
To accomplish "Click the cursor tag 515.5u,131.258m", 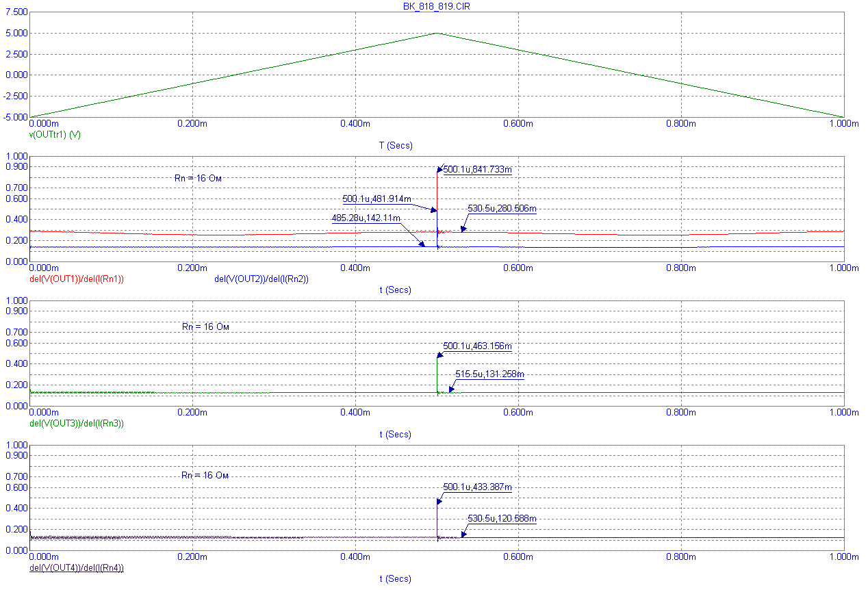I will click(x=490, y=374).
